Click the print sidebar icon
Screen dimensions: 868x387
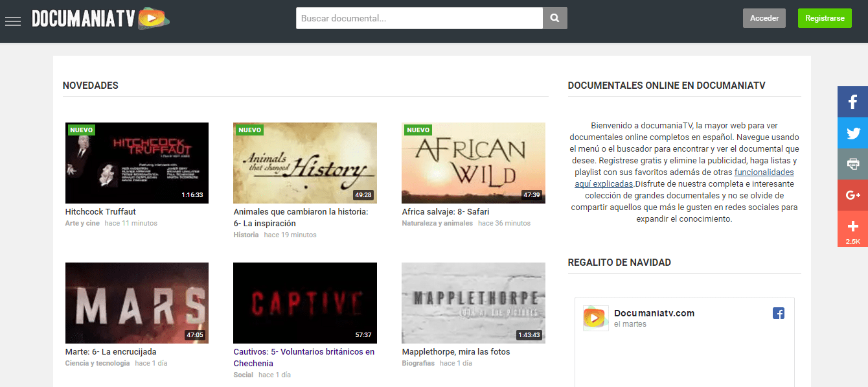tap(852, 164)
